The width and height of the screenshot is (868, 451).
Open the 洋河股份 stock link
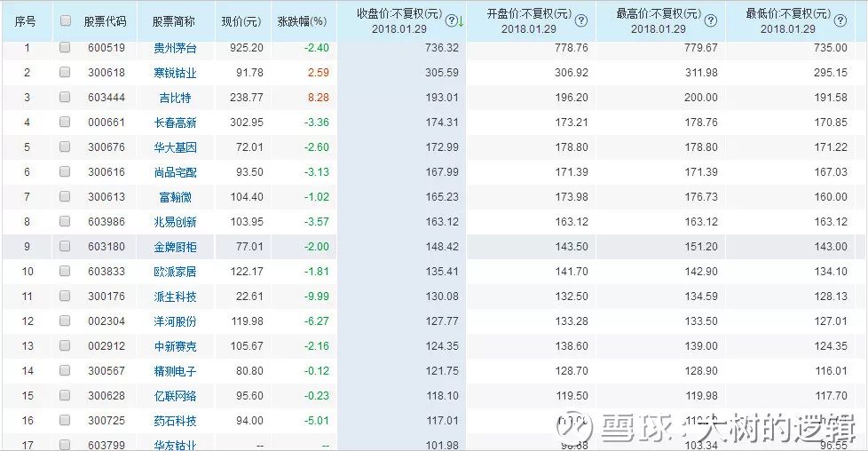(x=175, y=321)
